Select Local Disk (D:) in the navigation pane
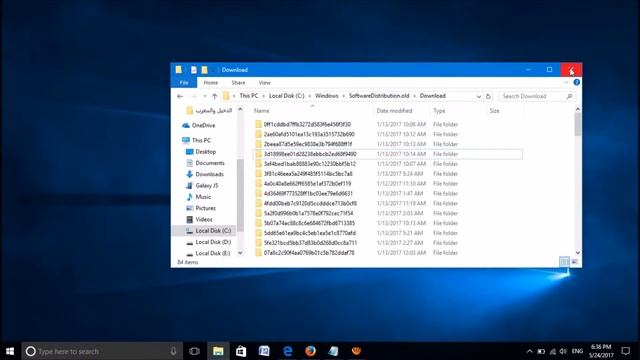The width and height of the screenshot is (640, 360). (x=213, y=242)
